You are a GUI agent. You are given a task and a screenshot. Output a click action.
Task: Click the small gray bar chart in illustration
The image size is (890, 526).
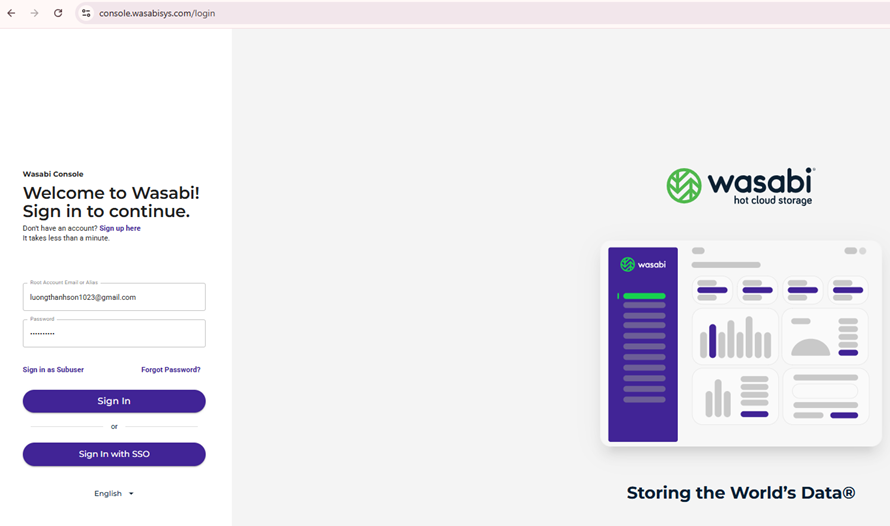[718, 398]
